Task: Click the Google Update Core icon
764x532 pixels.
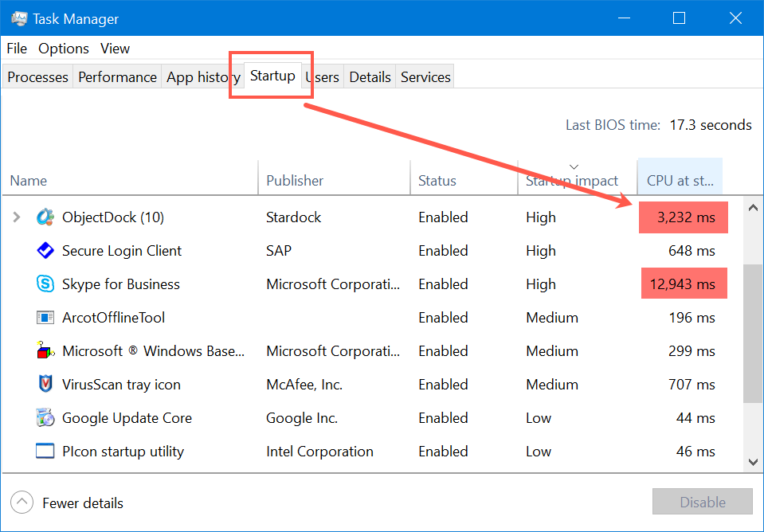Action: [x=45, y=418]
